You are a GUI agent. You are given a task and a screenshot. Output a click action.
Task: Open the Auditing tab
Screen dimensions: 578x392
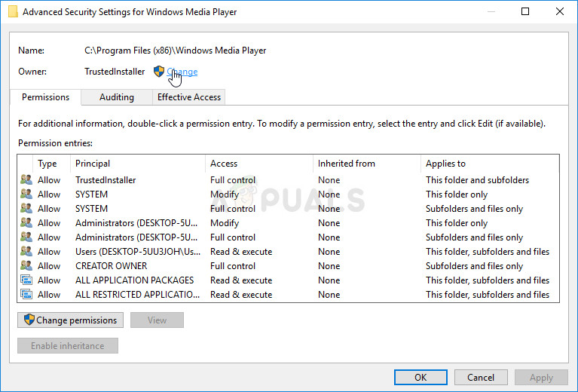click(x=116, y=97)
